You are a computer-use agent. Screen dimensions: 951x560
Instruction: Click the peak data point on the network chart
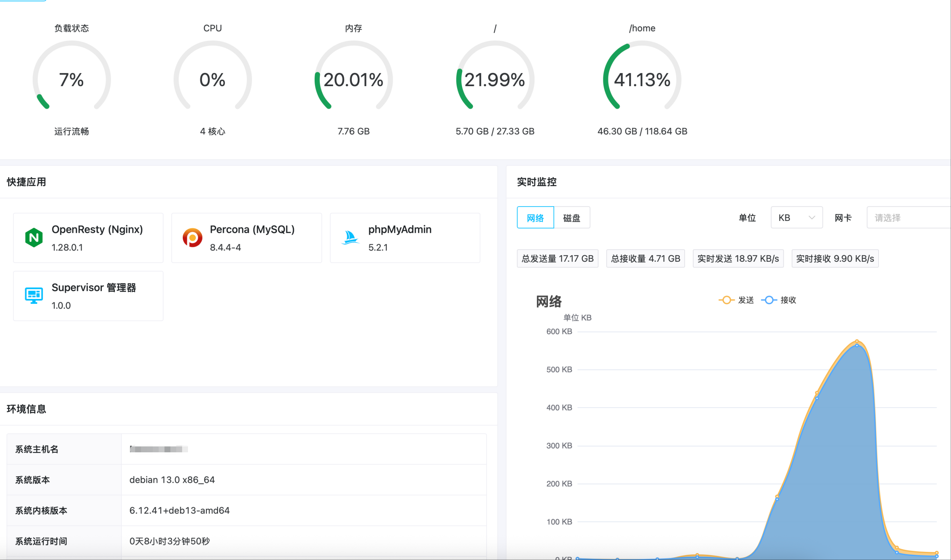(x=857, y=341)
